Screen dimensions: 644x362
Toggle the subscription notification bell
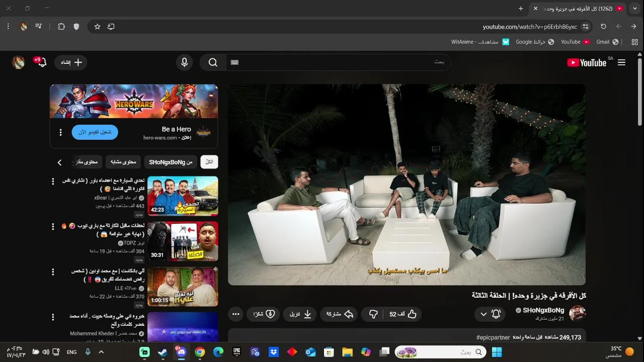[x=496, y=314]
